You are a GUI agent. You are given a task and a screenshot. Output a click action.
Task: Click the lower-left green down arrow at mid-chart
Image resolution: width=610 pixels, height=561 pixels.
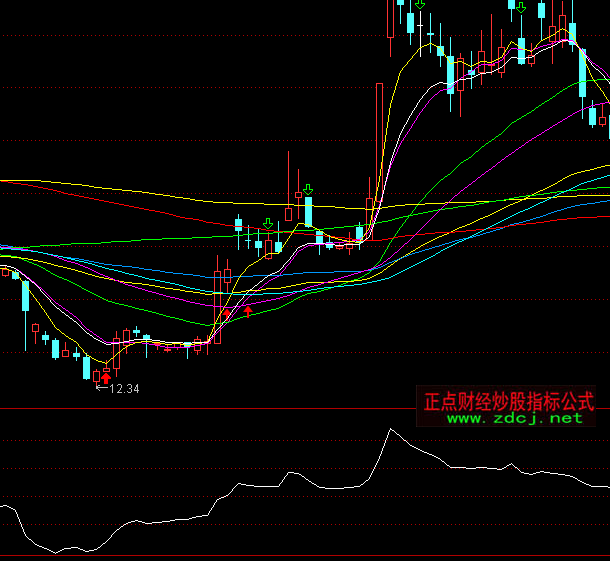point(267,223)
